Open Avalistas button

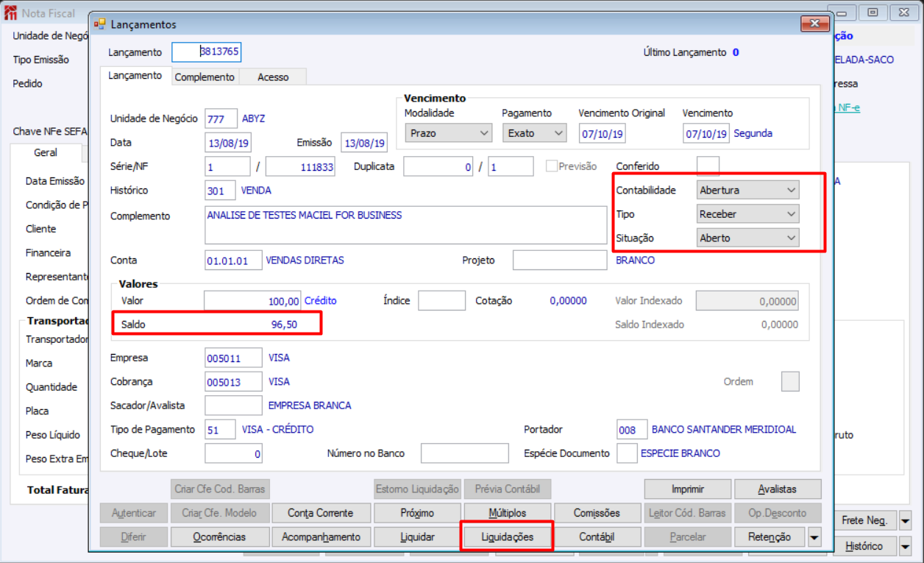point(777,489)
